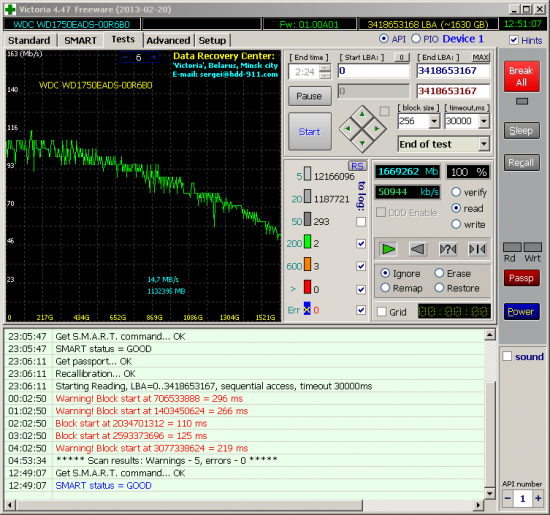Select the random seek butterfly icon
Image resolution: width=550 pixels, height=515 pixels.
tap(448, 249)
